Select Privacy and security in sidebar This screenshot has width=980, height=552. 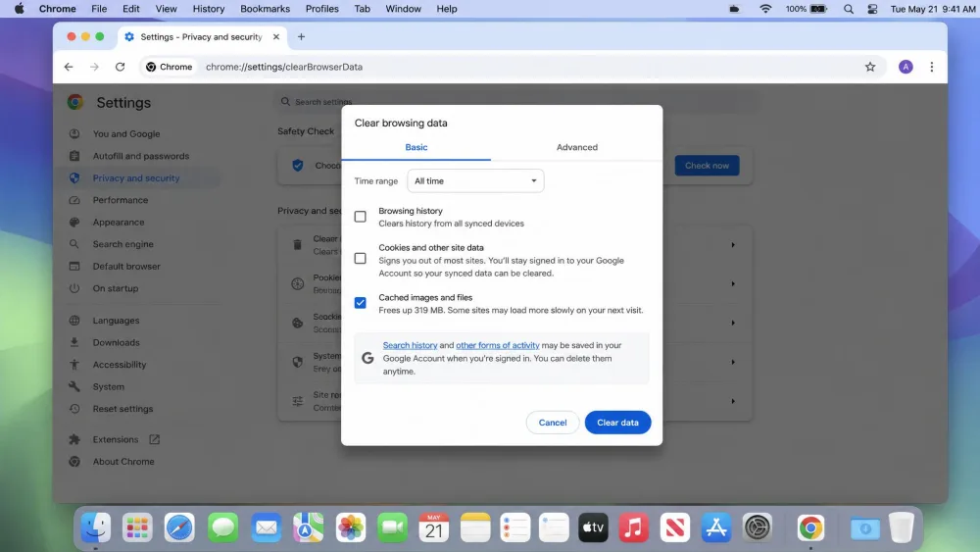click(136, 178)
